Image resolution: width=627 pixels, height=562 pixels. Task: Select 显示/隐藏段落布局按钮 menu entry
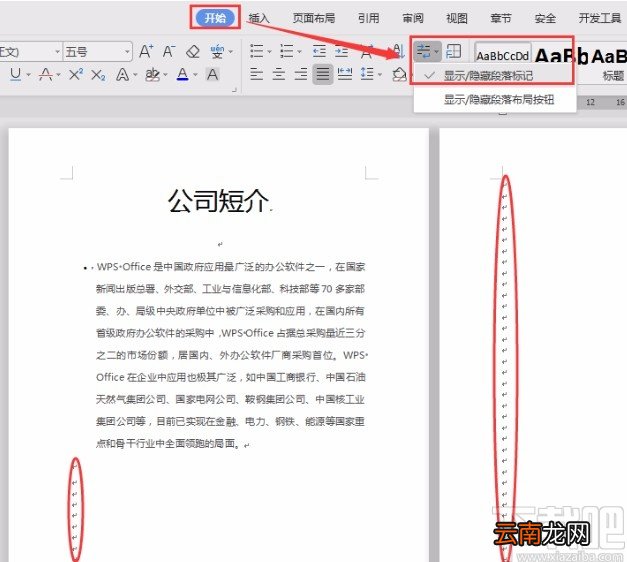click(x=495, y=99)
